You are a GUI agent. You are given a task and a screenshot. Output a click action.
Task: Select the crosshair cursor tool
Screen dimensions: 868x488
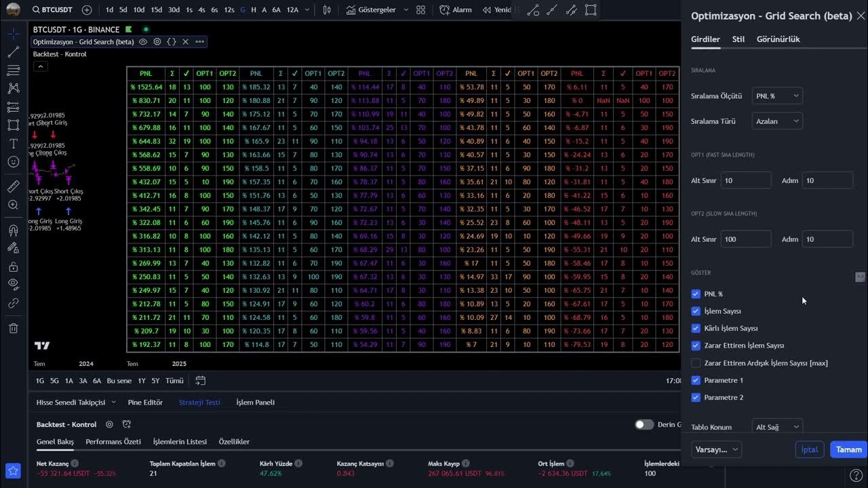(13, 33)
